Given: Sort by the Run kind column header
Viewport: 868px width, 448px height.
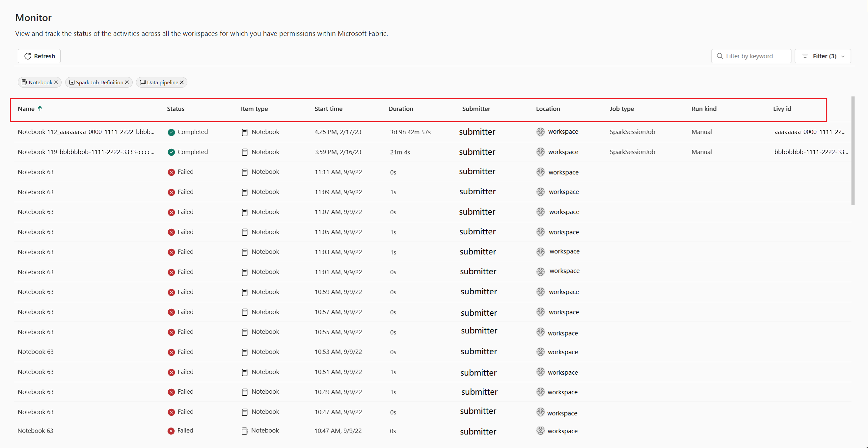Looking at the screenshot, I should (704, 109).
